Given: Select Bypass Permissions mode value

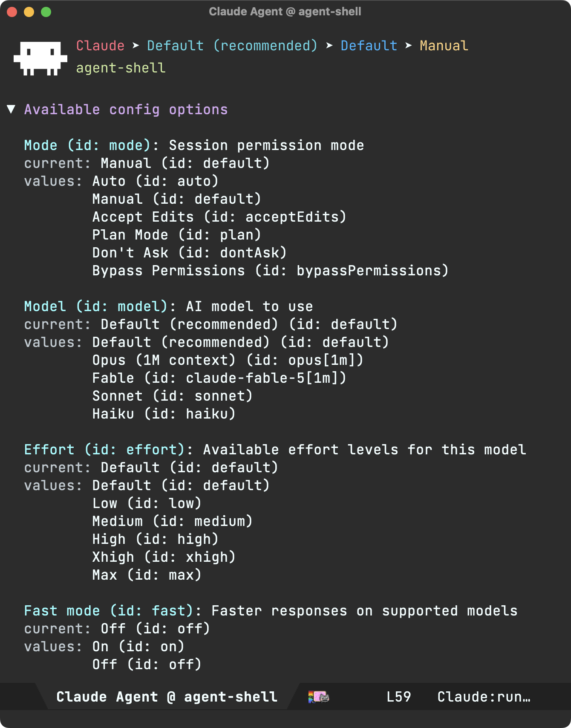Looking at the screenshot, I should (x=271, y=271).
